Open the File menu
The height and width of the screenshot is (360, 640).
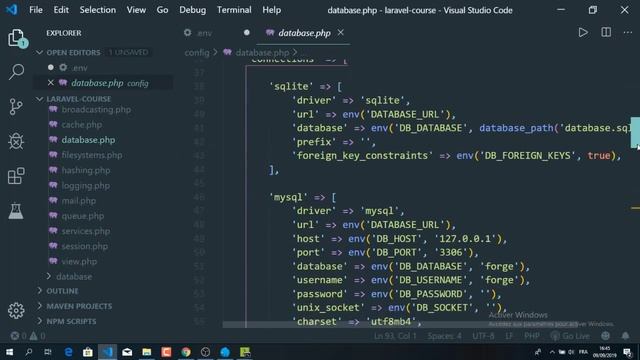pyautogui.click(x=36, y=10)
